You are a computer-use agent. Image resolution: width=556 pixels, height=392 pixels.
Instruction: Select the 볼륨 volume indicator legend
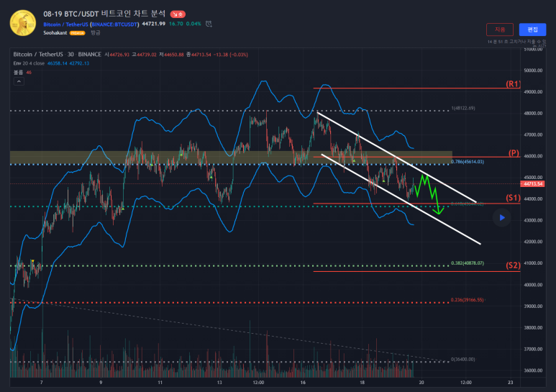coord(18,72)
